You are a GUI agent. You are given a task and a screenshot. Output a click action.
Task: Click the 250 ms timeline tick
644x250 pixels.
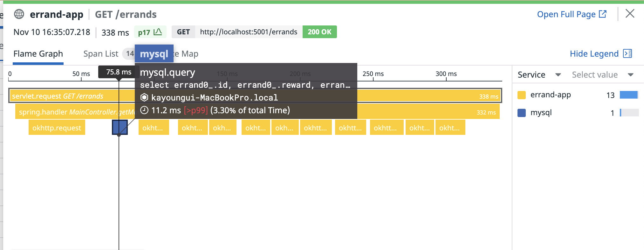pos(373,74)
